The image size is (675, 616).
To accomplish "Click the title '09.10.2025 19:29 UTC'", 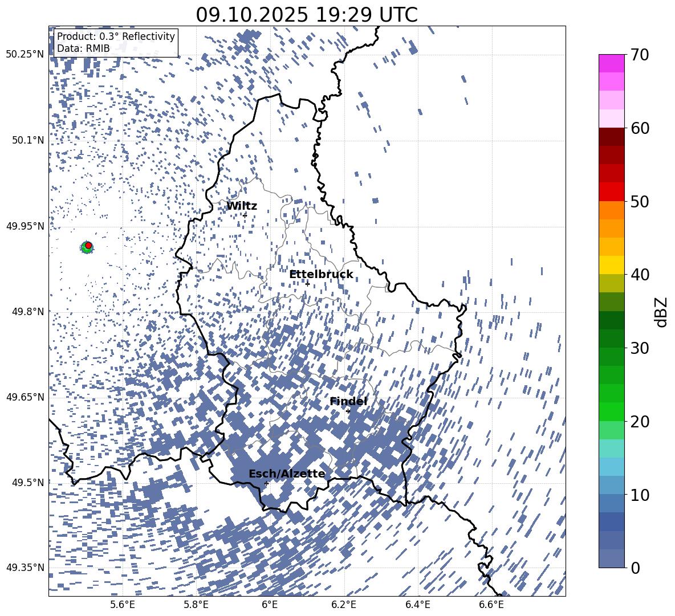I will pos(307,15).
